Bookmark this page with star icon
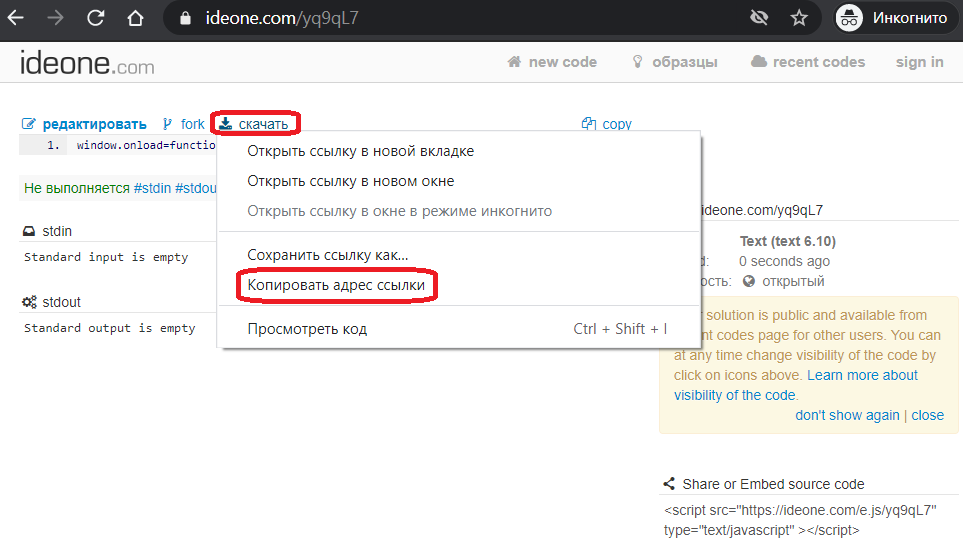Image resolution: width=963 pixels, height=546 pixels. (x=799, y=18)
